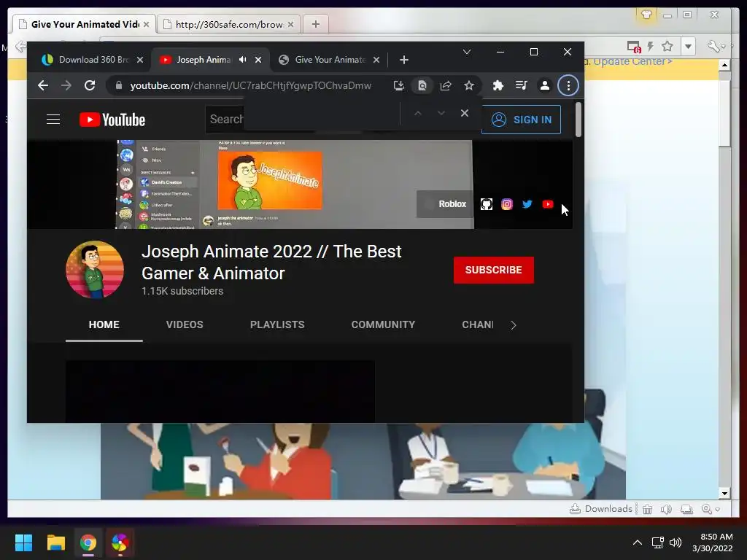Open the PLAYLISTS channel tab
Image resolution: width=747 pixels, height=560 pixels.
277,324
